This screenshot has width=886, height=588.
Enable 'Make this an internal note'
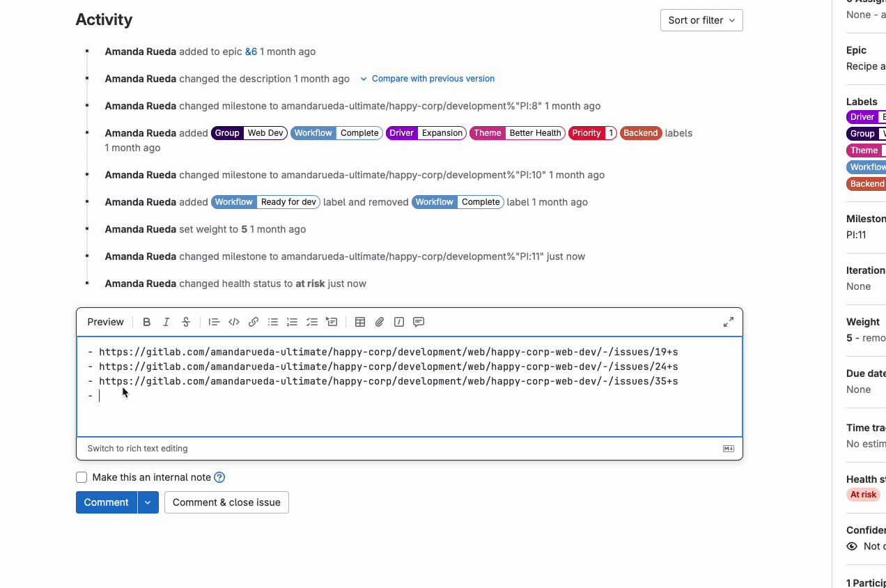click(x=81, y=477)
